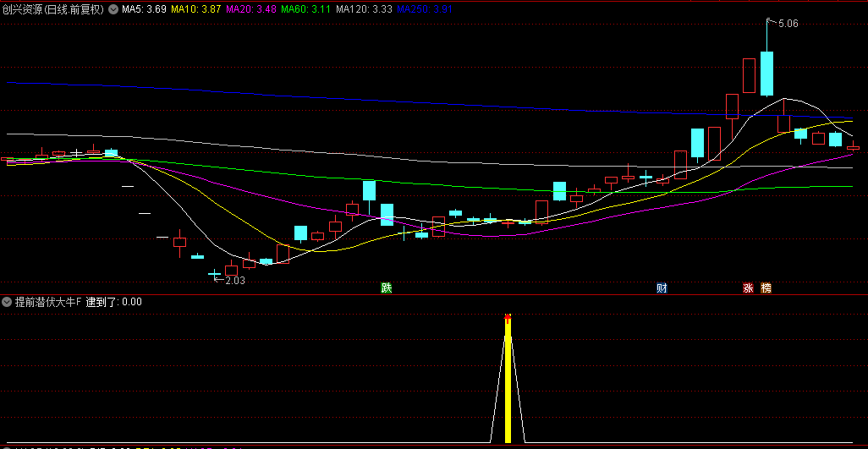868x449 pixels.
Task: Click the 5.06 high price label
Action: point(788,24)
